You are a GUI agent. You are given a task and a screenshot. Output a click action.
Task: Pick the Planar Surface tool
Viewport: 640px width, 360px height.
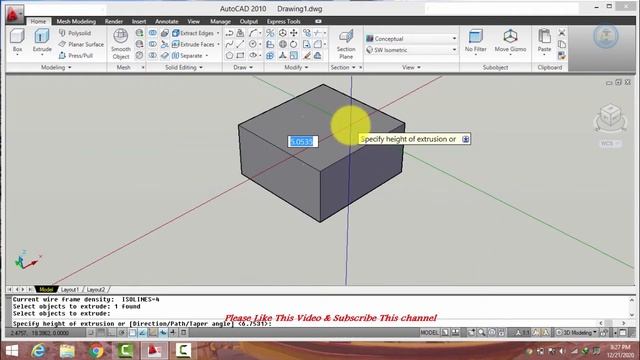(81, 44)
